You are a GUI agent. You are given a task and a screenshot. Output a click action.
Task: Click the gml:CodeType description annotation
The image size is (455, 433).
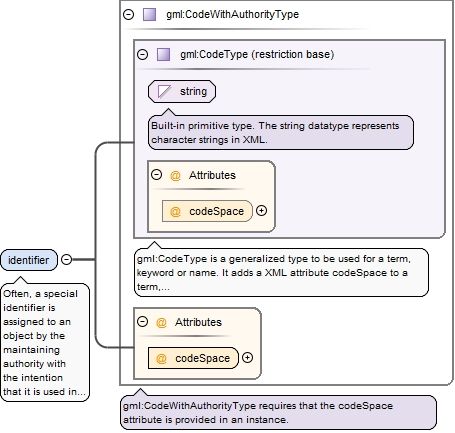tap(281, 273)
